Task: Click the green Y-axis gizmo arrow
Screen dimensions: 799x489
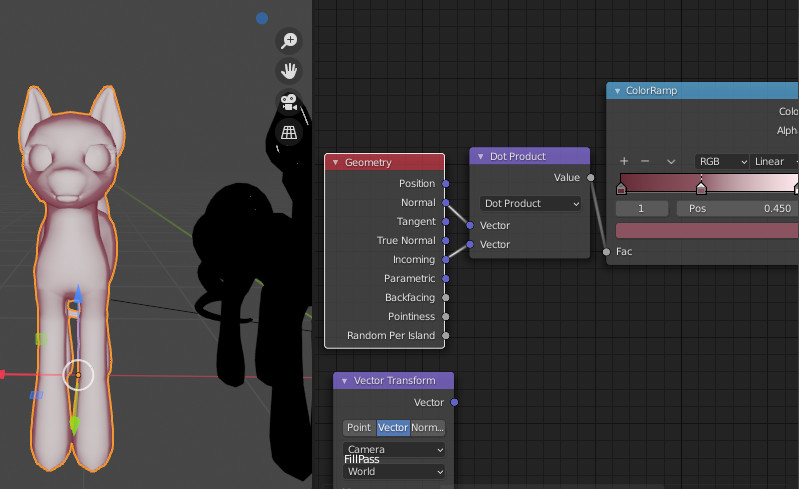Action: coord(75,425)
